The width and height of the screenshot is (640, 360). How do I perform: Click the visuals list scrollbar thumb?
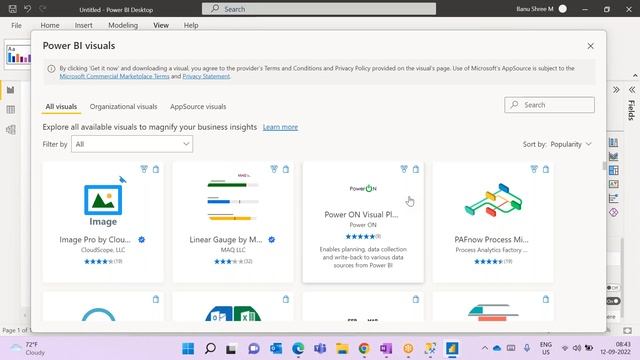(604, 166)
